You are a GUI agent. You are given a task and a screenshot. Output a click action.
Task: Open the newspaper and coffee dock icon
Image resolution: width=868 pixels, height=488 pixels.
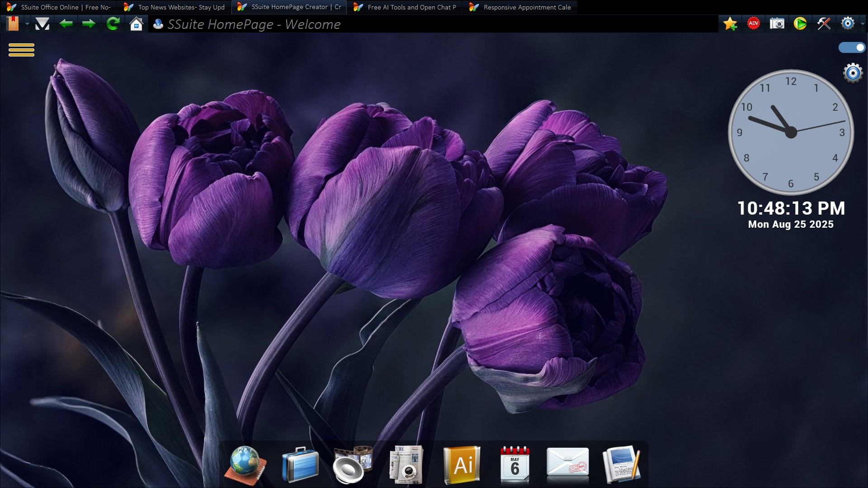click(406, 465)
